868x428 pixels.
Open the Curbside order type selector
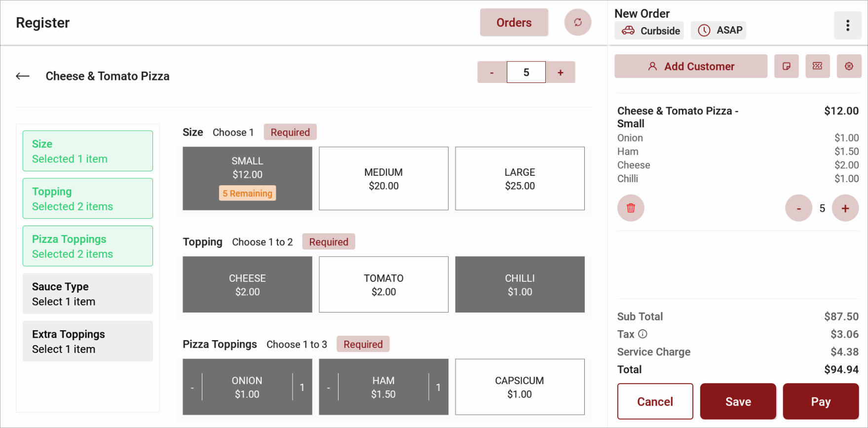click(x=649, y=31)
